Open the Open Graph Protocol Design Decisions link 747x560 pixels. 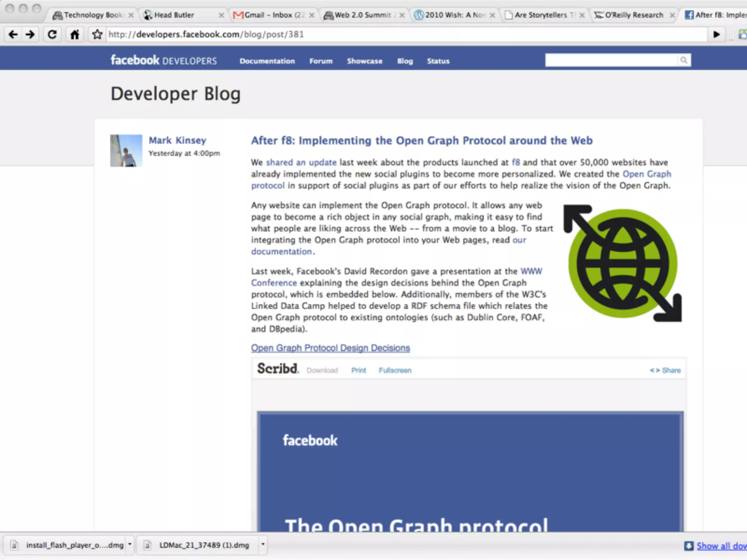click(330, 348)
